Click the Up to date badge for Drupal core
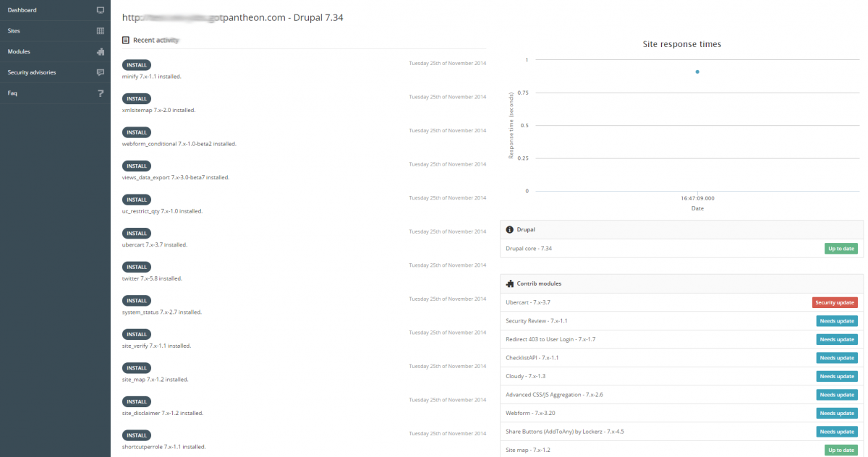This screenshot has width=868, height=457. click(x=841, y=248)
